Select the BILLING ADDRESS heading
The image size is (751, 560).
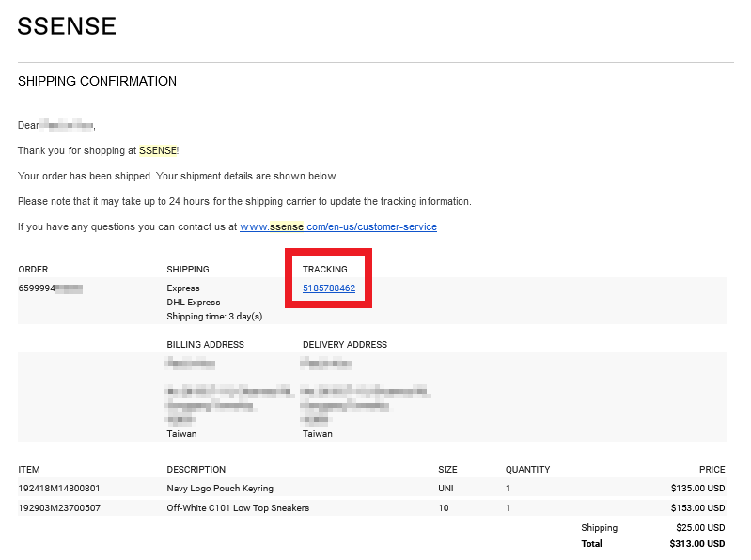point(205,345)
